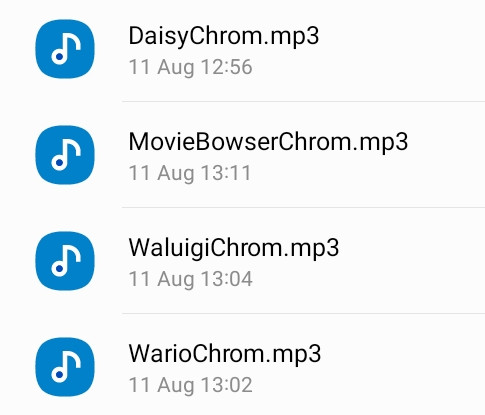The height and width of the screenshot is (415, 485).
Task: Click the divider line below WaluigiChrom.mp3 entry
Action: [x=303, y=313]
